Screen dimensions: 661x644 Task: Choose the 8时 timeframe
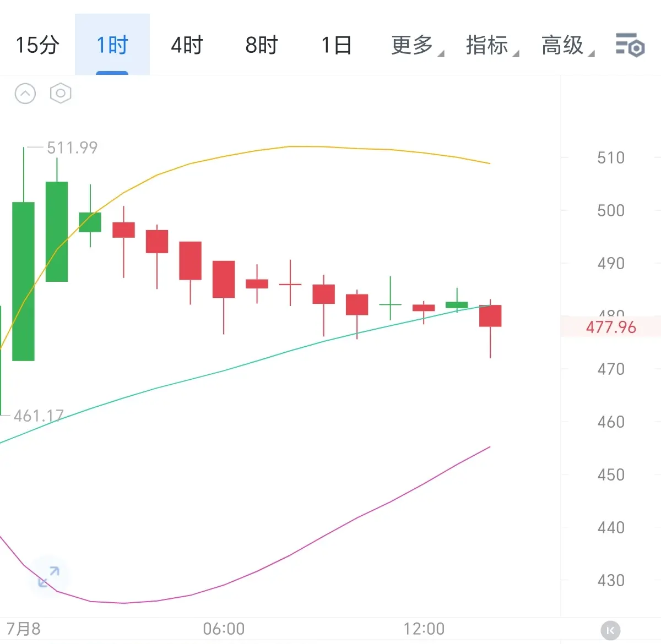262,45
